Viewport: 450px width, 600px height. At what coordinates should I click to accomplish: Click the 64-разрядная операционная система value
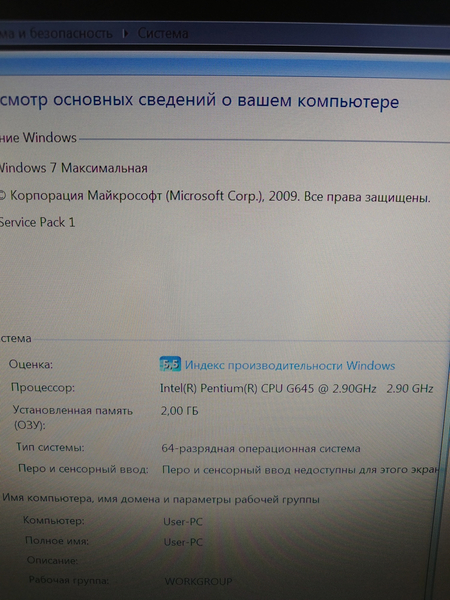(261, 448)
